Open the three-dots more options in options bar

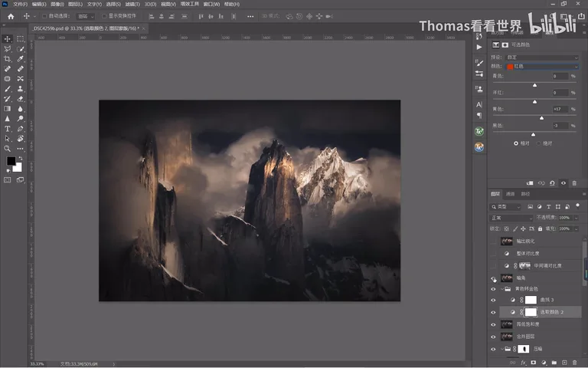point(250,16)
